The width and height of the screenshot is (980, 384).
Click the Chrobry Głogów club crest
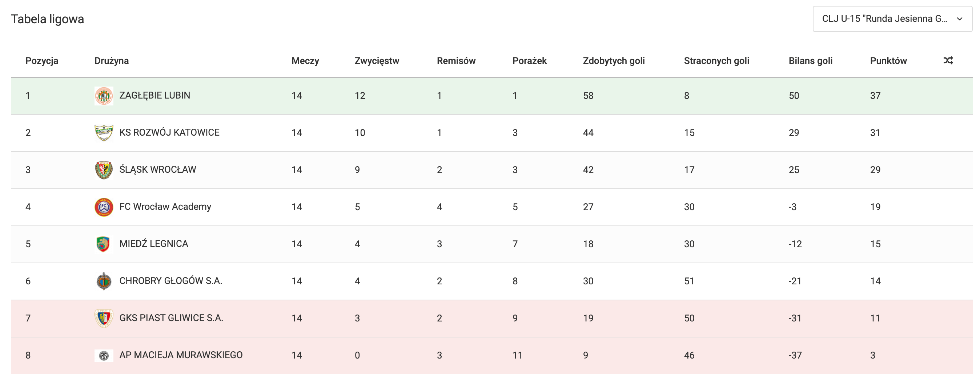[x=104, y=281]
